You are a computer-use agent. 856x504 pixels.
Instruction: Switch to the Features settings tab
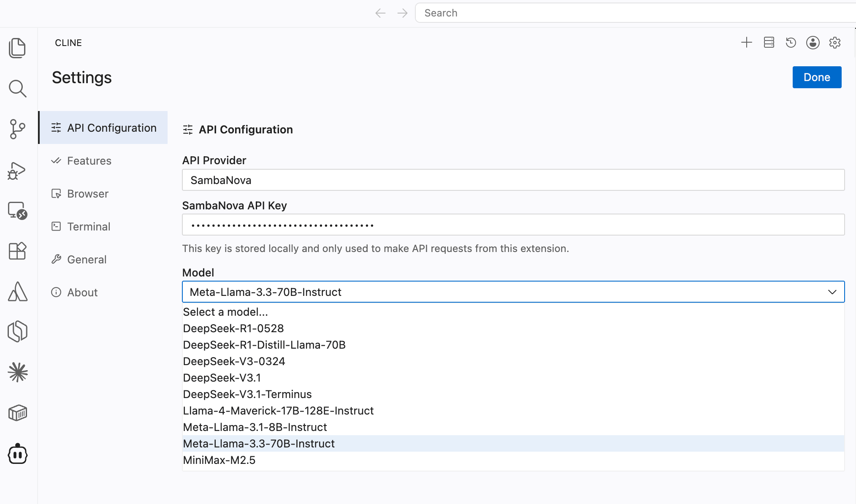(103, 160)
